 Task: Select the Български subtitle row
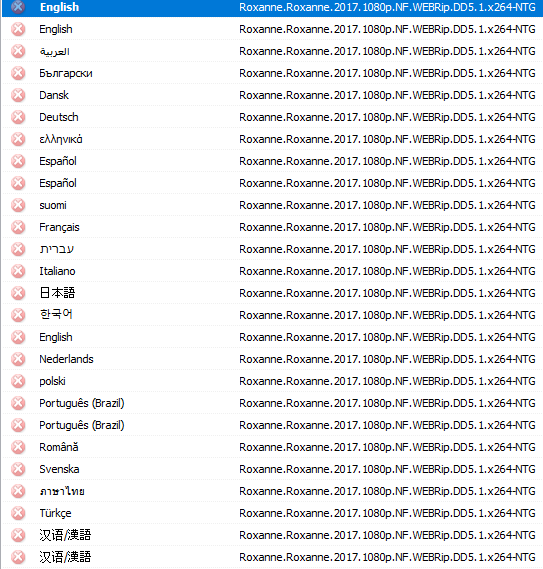pyautogui.click(x=272, y=73)
